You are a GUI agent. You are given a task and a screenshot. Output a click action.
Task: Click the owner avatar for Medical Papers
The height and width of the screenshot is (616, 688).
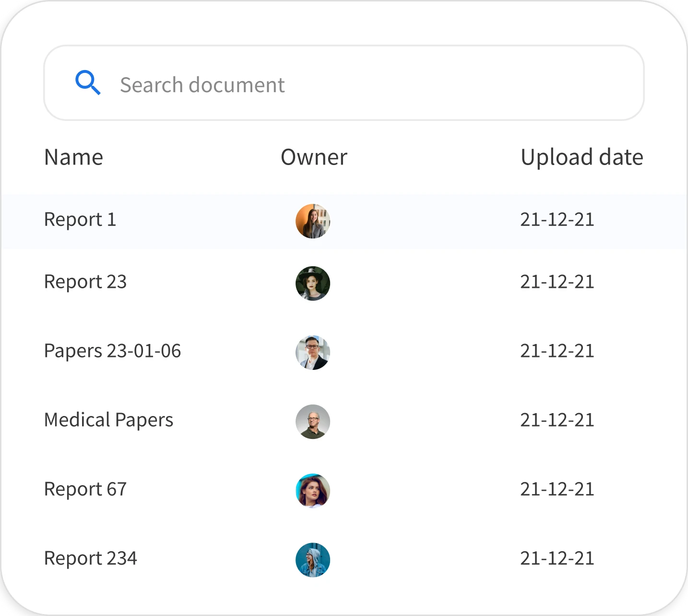click(x=313, y=421)
